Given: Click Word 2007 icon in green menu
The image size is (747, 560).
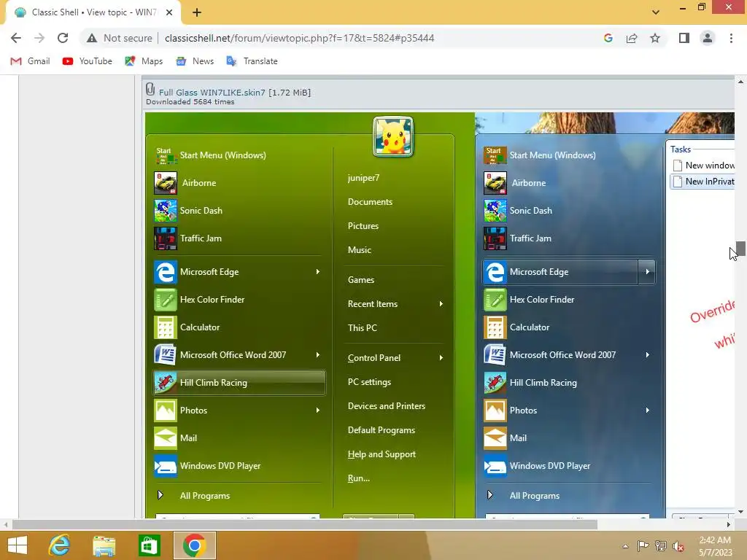Looking at the screenshot, I should click(166, 355).
